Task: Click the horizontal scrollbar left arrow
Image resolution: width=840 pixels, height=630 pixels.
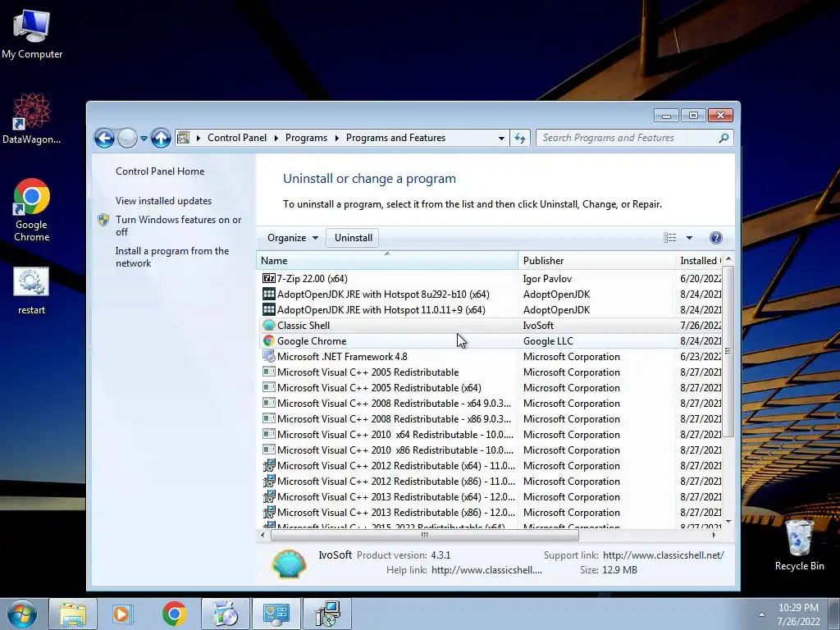Action: [x=262, y=535]
